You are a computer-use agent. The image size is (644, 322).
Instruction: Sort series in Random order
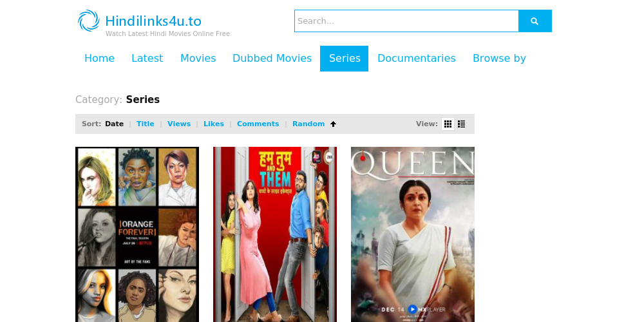[308, 124]
